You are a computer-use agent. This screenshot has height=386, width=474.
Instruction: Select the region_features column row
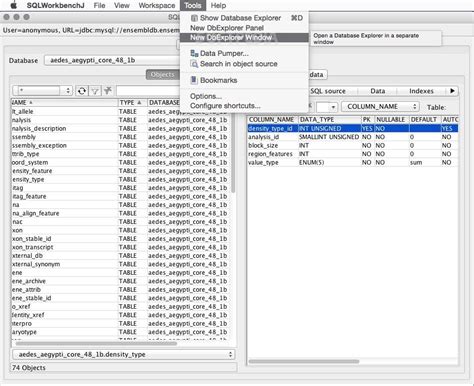pos(353,154)
